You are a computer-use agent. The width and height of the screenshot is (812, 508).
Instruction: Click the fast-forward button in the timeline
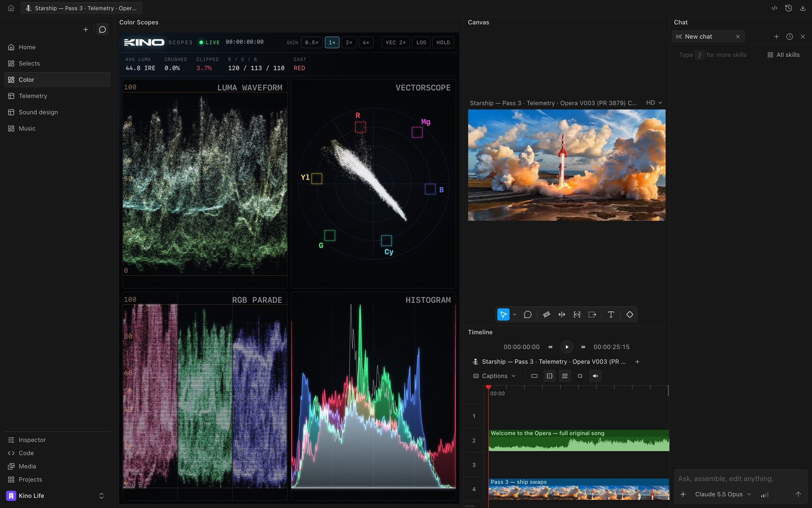tap(583, 347)
